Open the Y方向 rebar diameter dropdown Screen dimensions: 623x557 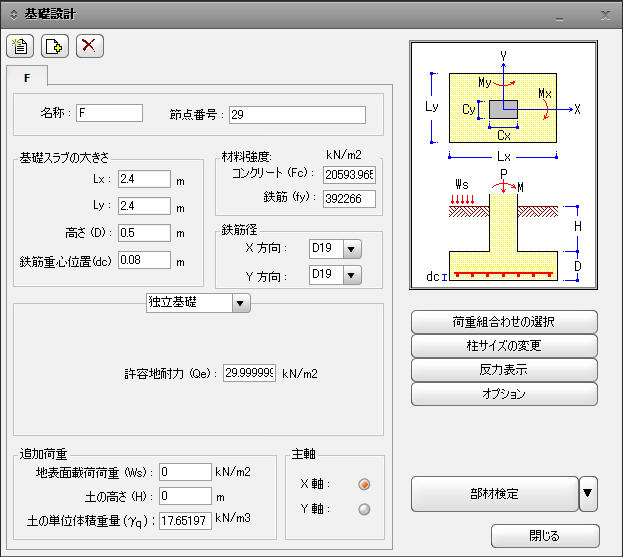pyautogui.click(x=351, y=274)
